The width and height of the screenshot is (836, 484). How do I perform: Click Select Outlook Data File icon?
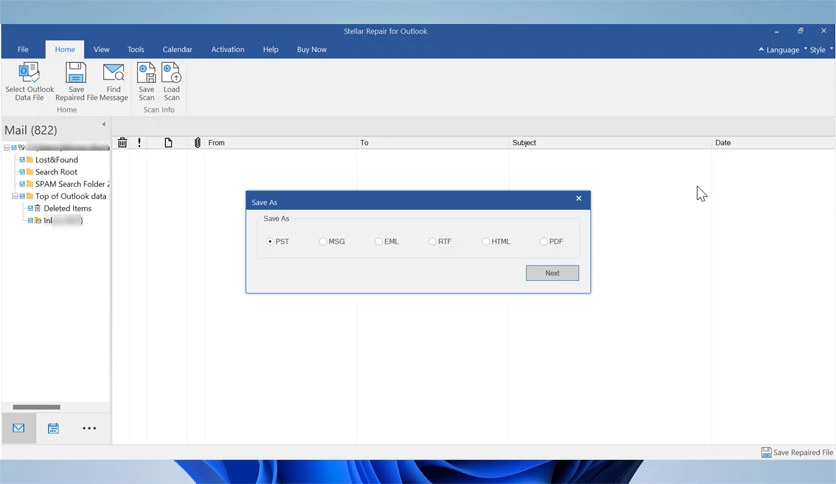pyautogui.click(x=29, y=72)
